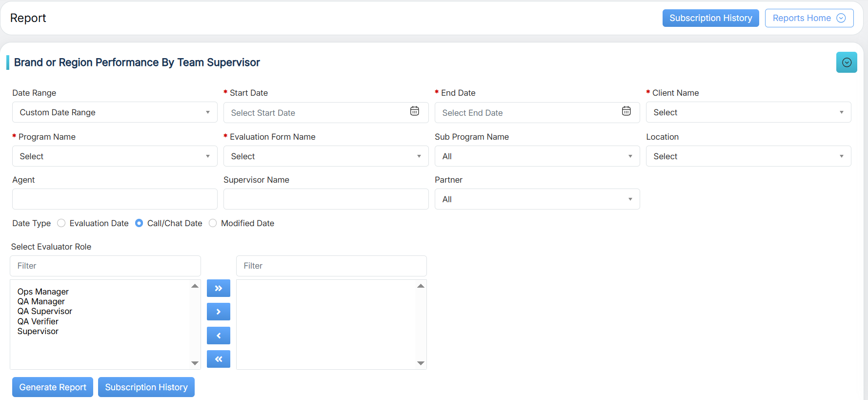
Task: Open the Start Date calendar picker icon
Action: click(414, 111)
